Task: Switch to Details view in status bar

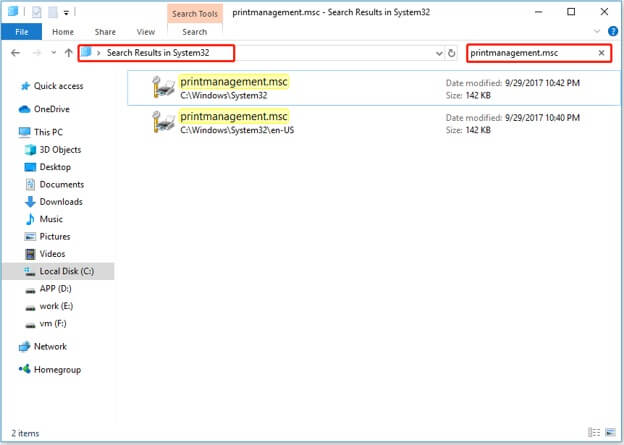Action: click(594, 433)
